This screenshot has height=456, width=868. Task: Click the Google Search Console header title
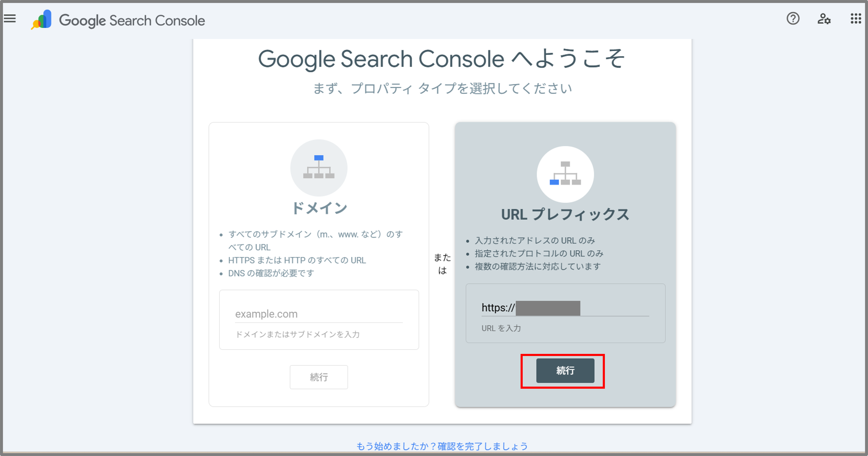tap(132, 21)
